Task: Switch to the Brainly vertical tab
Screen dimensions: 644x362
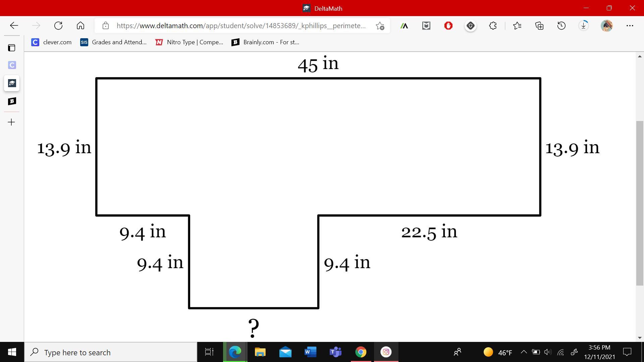Action: [x=12, y=101]
